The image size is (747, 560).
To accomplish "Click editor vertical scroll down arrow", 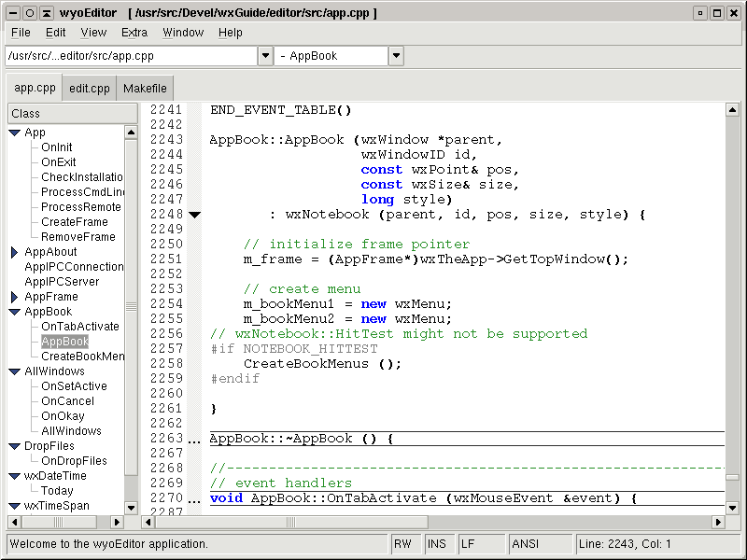I will point(732,508).
